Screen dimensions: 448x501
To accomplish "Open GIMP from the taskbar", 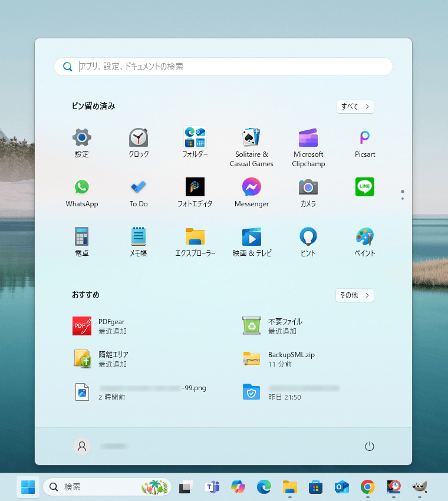I will (420, 487).
